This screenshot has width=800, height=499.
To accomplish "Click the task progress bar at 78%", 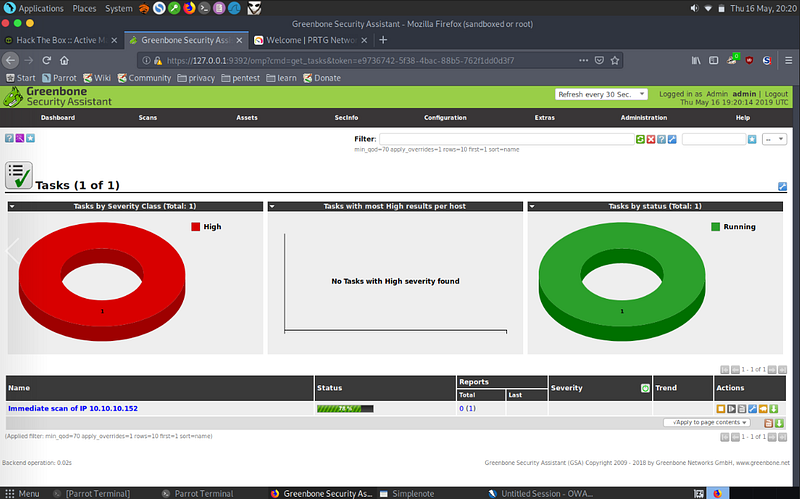I will click(x=345, y=409).
